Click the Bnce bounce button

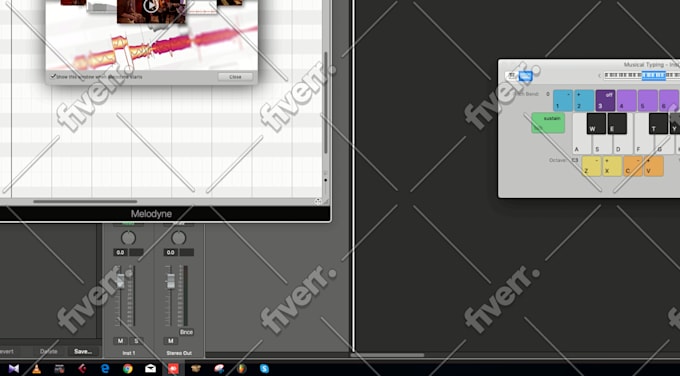point(186,332)
